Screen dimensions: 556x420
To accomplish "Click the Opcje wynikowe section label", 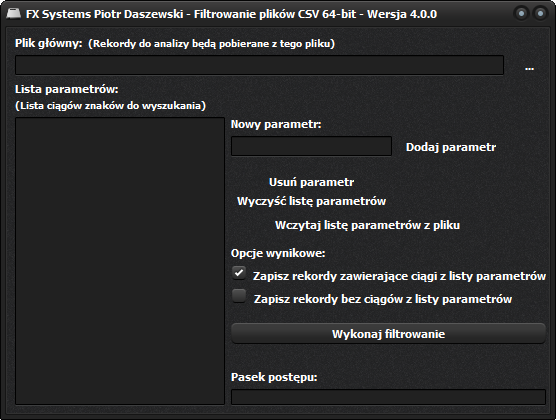I will 278,253.
